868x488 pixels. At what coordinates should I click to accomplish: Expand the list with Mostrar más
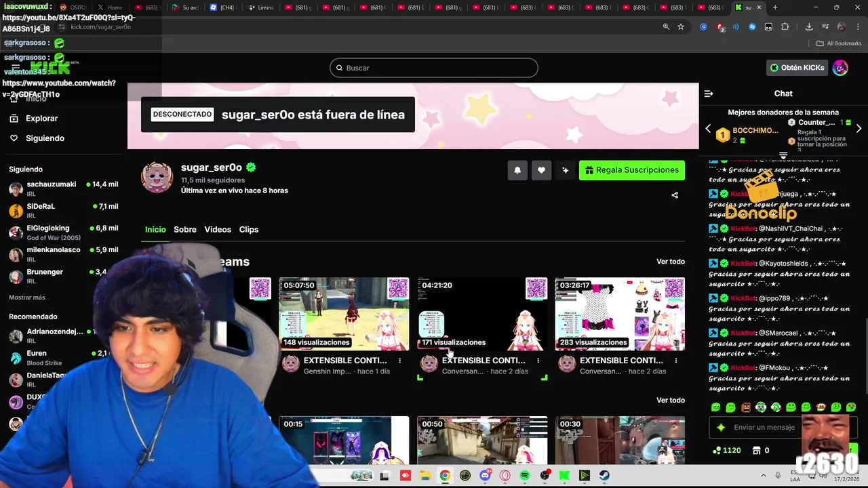pos(27,298)
